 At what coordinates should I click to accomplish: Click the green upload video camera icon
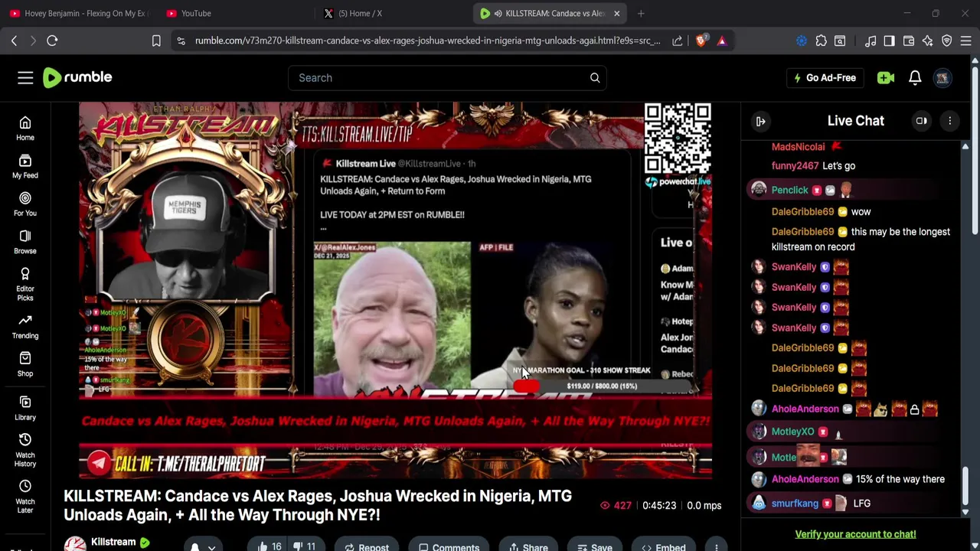[x=886, y=77]
